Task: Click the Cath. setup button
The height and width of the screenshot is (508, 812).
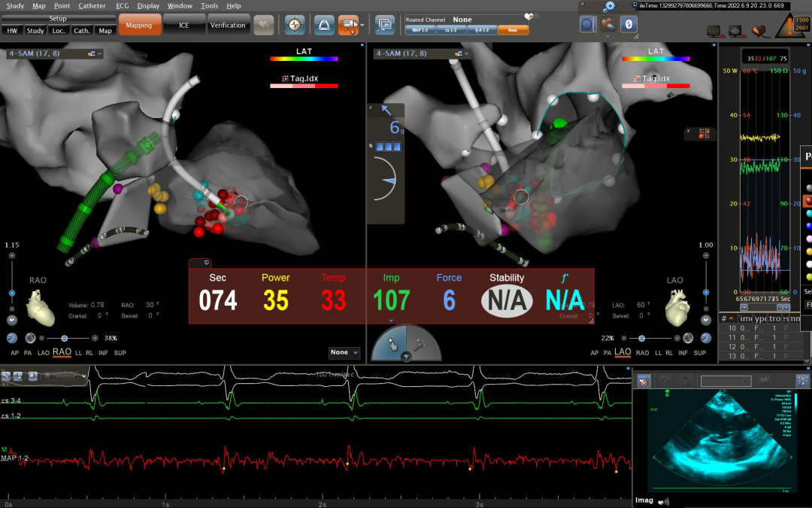Action: point(82,31)
